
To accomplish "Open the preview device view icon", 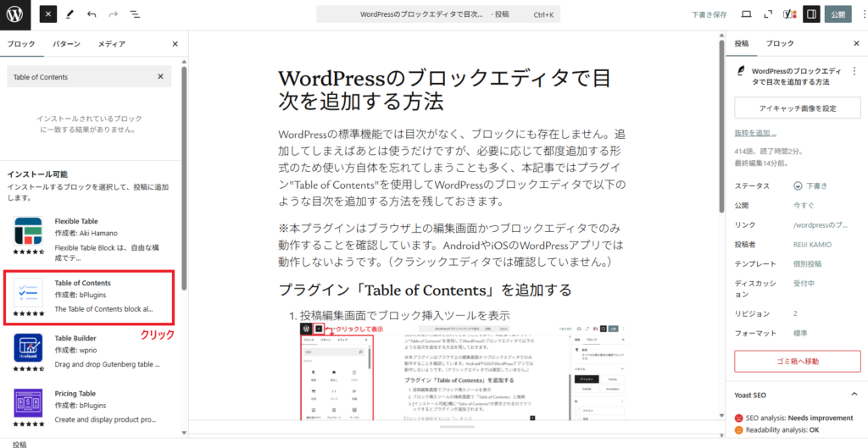I will [746, 14].
